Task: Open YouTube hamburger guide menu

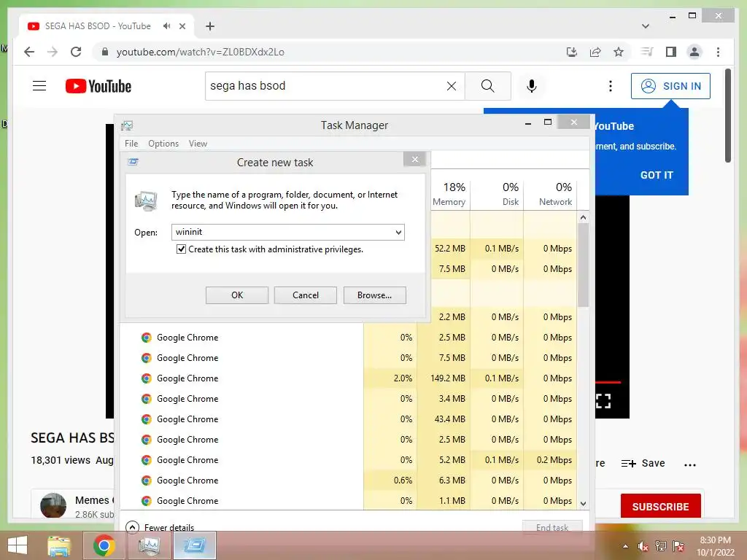Action: click(39, 86)
